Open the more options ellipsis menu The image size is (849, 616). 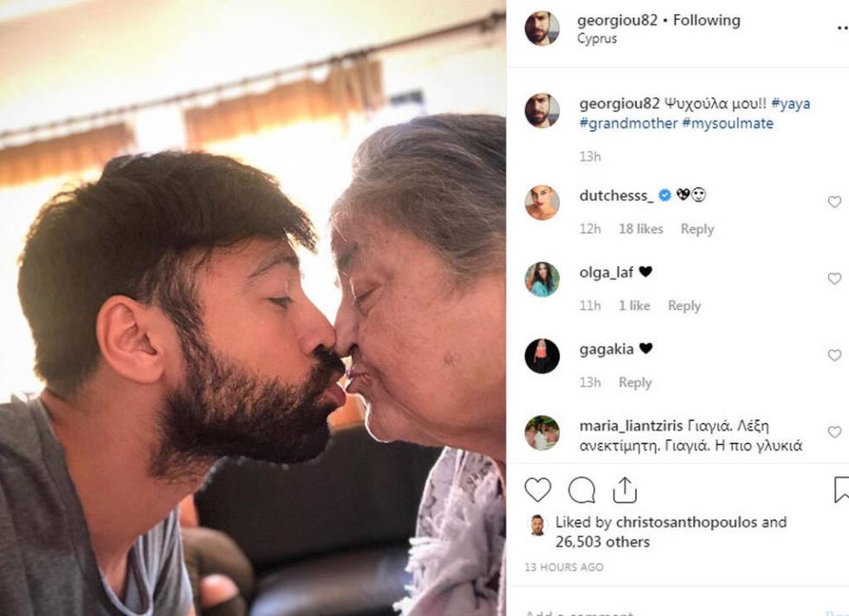[841, 27]
